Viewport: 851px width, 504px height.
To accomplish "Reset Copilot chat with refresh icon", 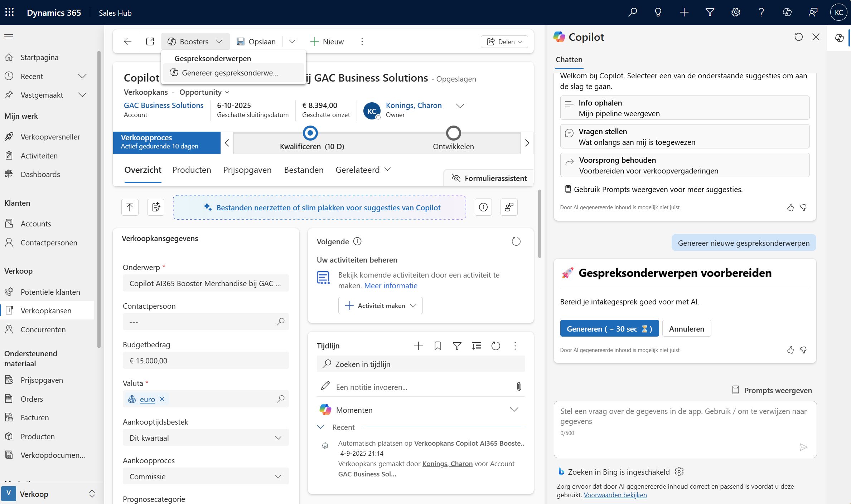I will coord(798,37).
